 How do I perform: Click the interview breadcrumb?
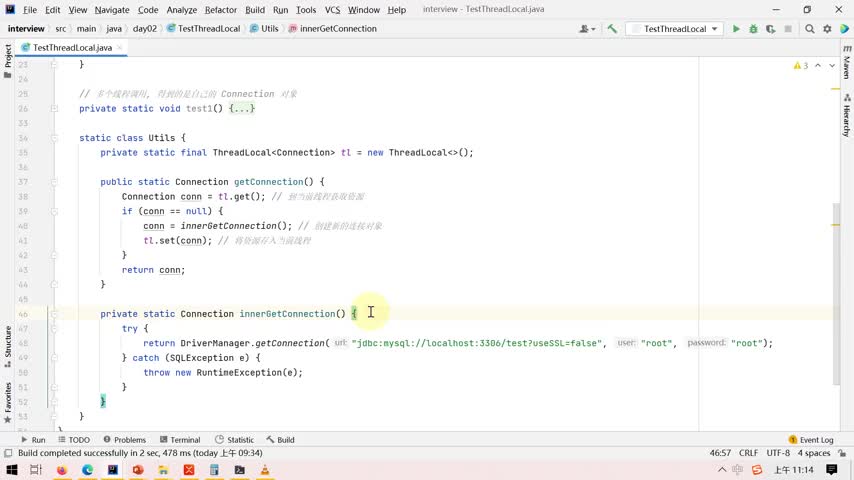point(26,29)
